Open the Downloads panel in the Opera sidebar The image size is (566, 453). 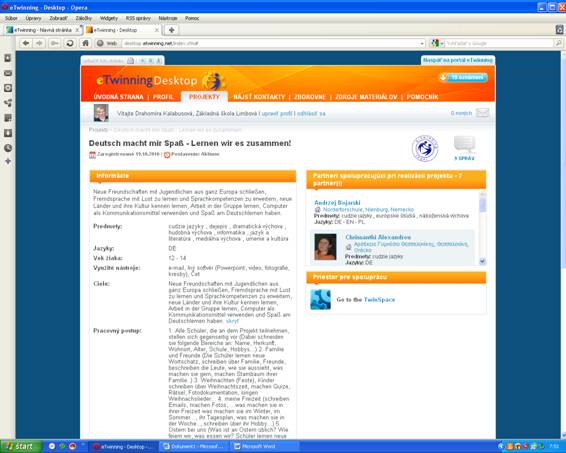click(8, 133)
